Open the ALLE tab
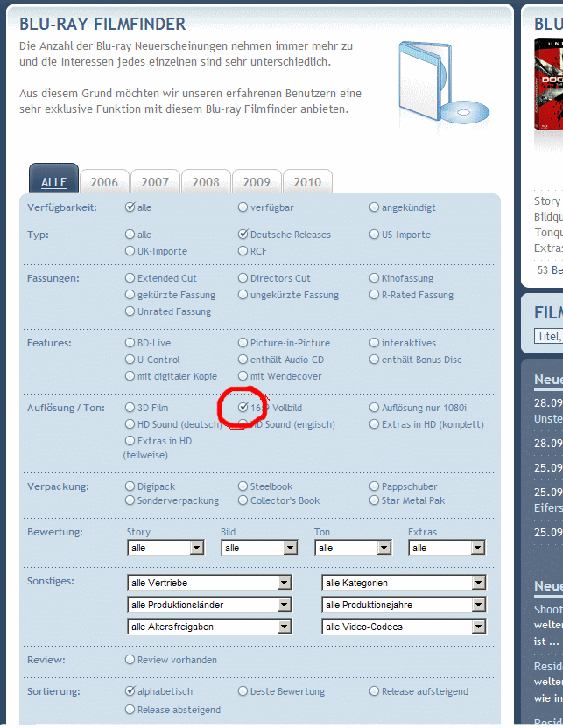This screenshot has width=563, height=728. (x=53, y=182)
